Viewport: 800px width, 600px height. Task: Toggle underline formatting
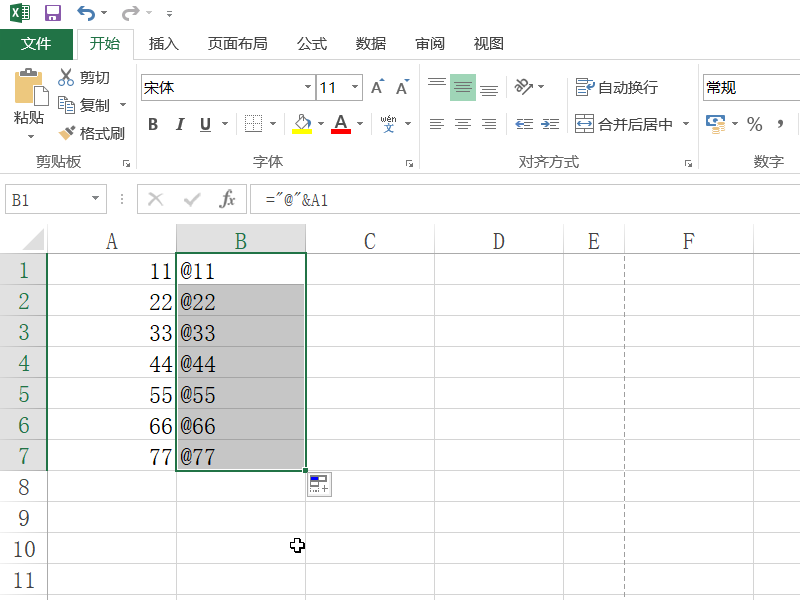click(206, 124)
